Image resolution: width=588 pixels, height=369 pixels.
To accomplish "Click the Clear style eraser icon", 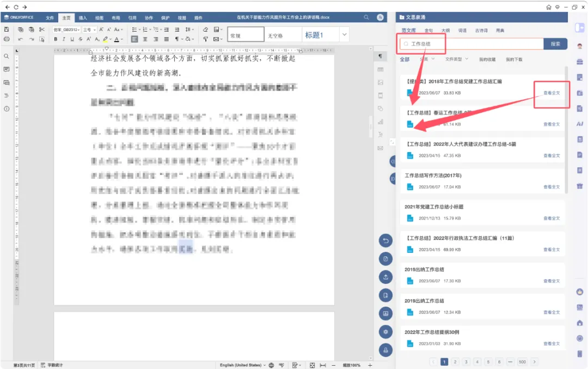I will point(205,29).
